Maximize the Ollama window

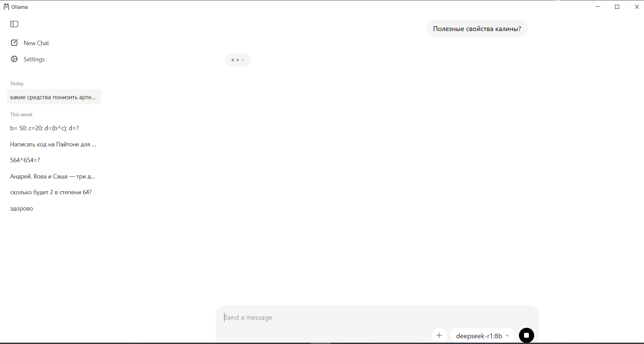(617, 7)
